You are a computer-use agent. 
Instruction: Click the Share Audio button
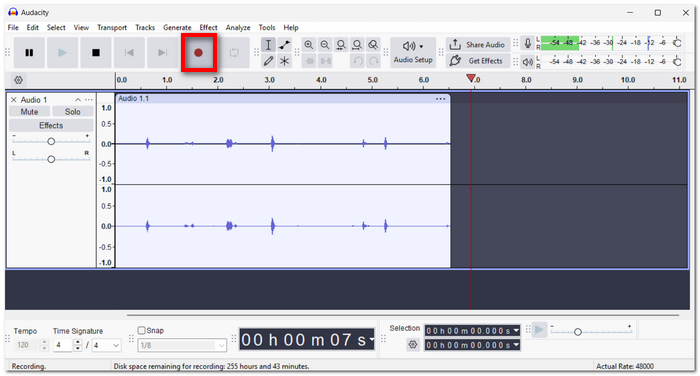[x=478, y=45]
